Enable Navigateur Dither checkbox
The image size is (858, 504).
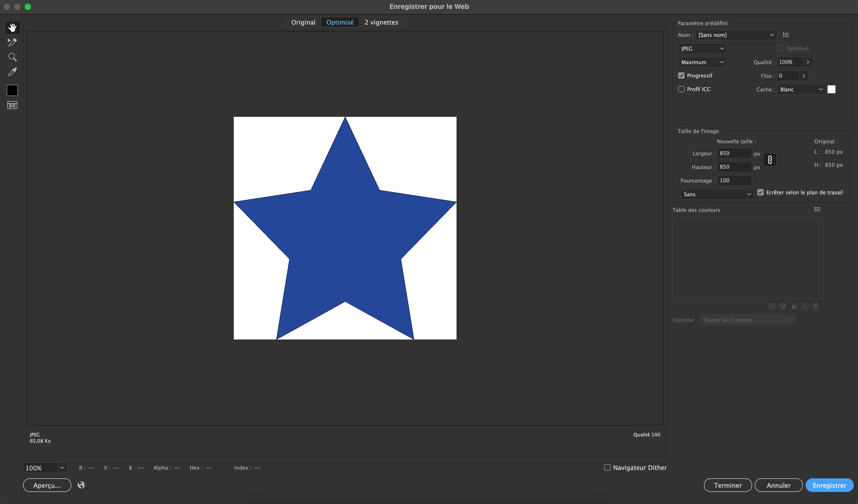607,467
